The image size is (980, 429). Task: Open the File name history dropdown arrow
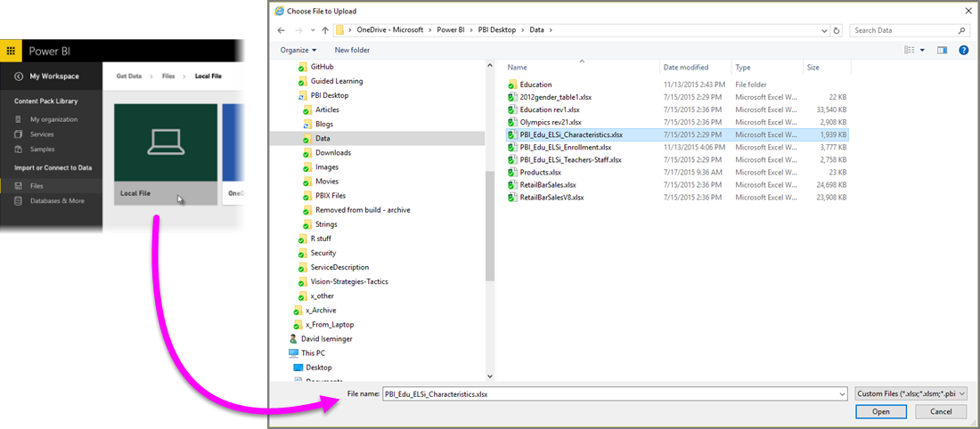[843, 394]
